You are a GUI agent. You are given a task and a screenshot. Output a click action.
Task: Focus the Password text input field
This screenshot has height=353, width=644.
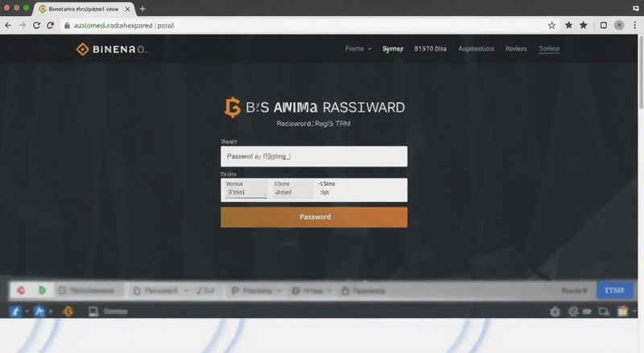pos(314,156)
